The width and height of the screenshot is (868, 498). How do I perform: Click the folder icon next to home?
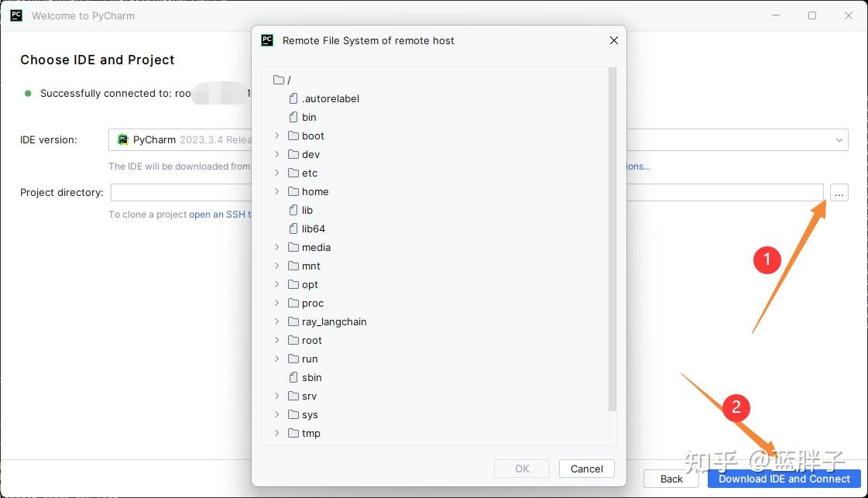pyautogui.click(x=294, y=191)
